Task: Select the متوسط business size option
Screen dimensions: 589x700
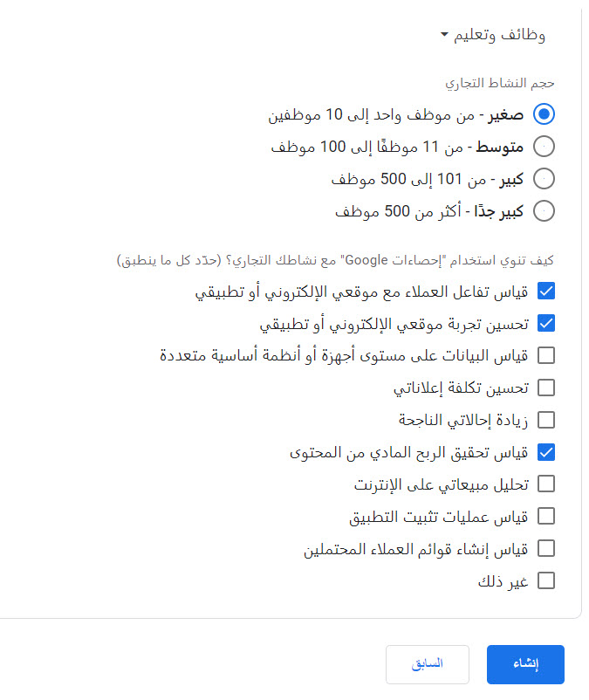Action: (545, 147)
